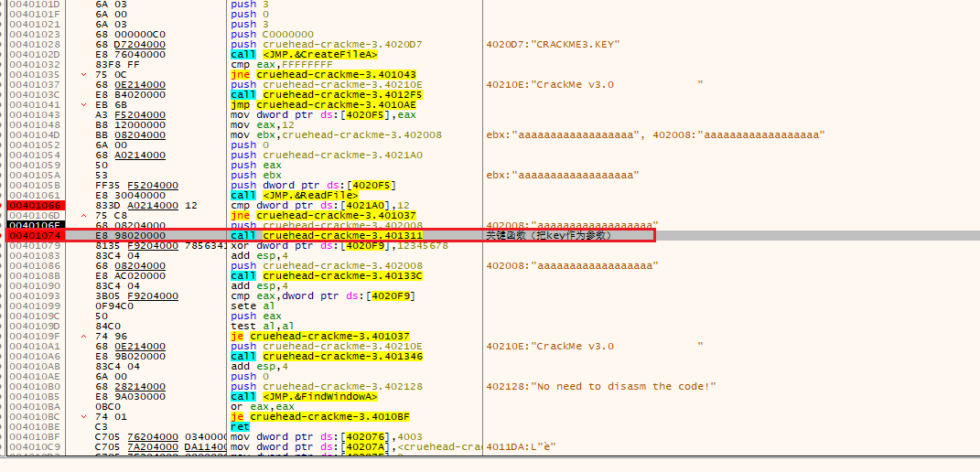
Task: Select the sete al instruction
Action: [x=252, y=306]
